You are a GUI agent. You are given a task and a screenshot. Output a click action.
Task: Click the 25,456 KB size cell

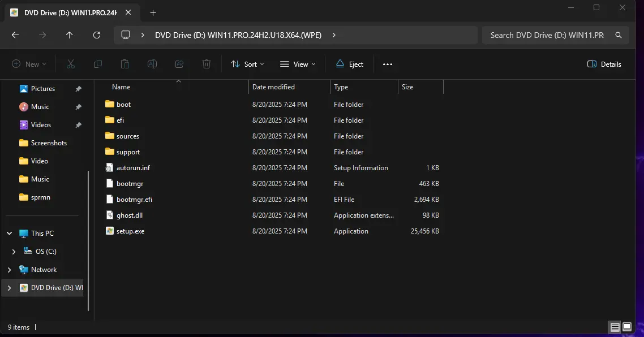(x=424, y=231)
